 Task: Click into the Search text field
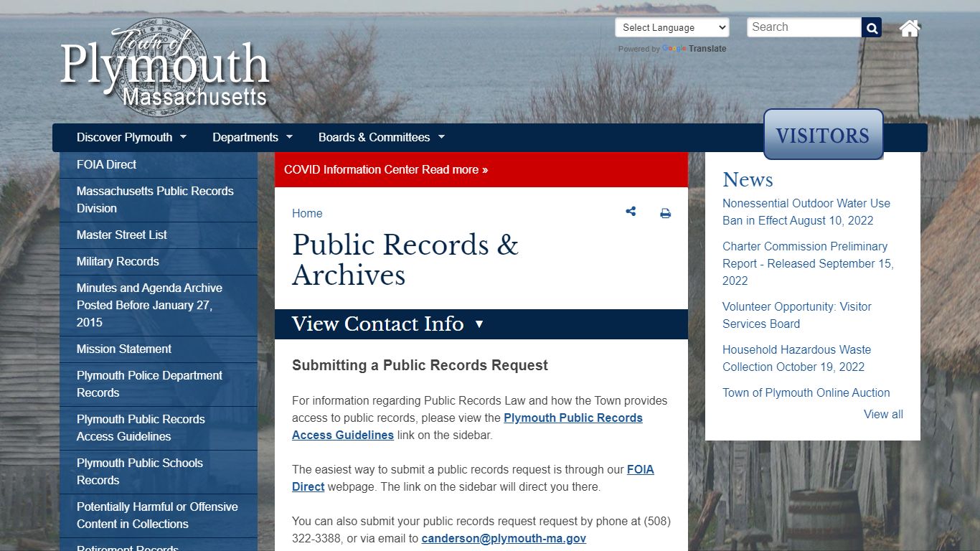coord(804,27)
